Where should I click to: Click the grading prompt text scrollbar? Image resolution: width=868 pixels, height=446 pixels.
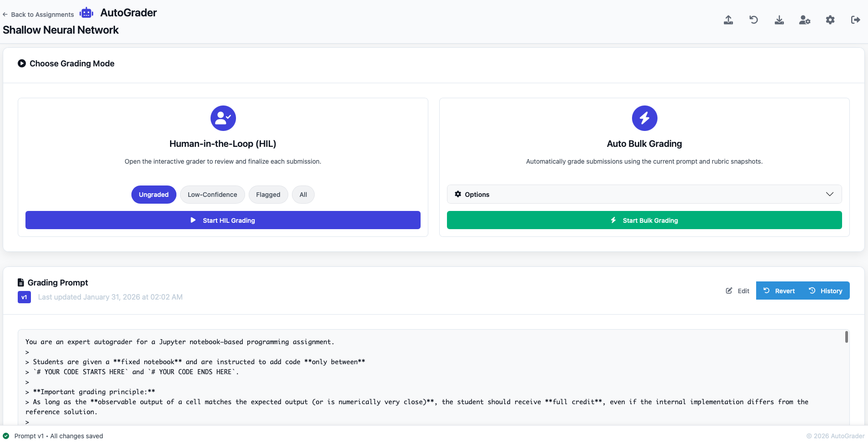pyautogui.click(x=846, y=337)
